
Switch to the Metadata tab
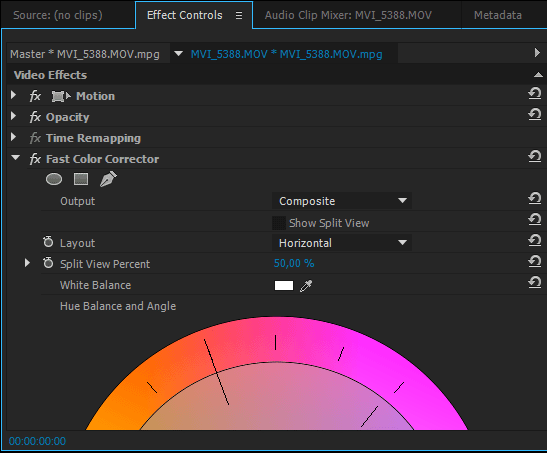click(498, 15)
